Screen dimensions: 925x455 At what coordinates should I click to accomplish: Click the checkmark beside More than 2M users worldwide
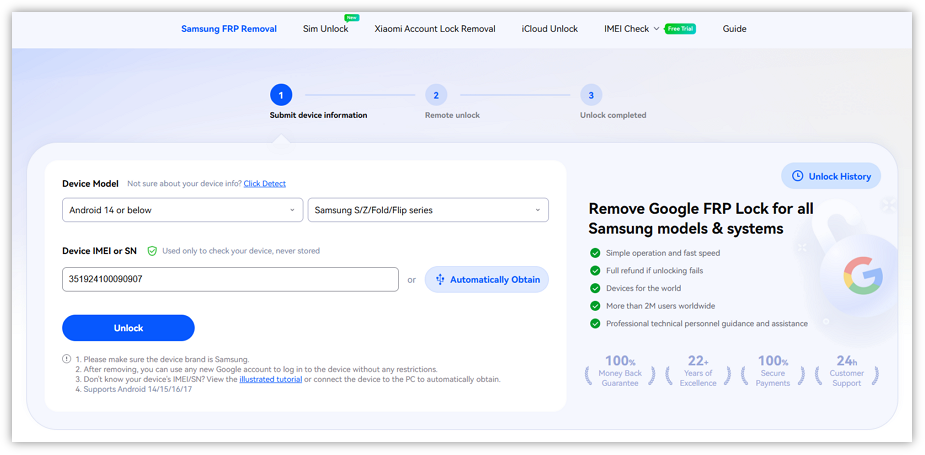click(595, 306)
